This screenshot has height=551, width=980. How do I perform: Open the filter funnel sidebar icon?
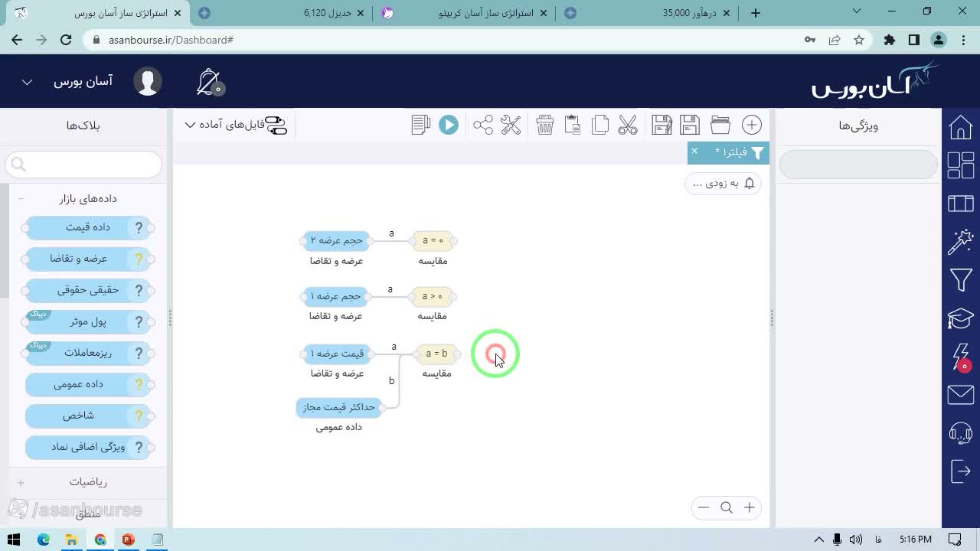[961, 280]
